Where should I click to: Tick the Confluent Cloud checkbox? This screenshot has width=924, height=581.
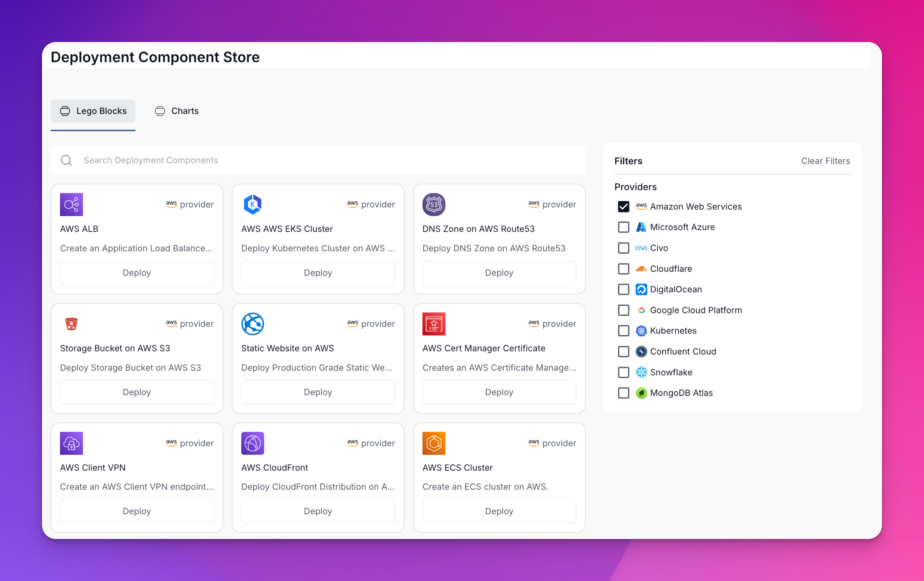pos(623,351)
